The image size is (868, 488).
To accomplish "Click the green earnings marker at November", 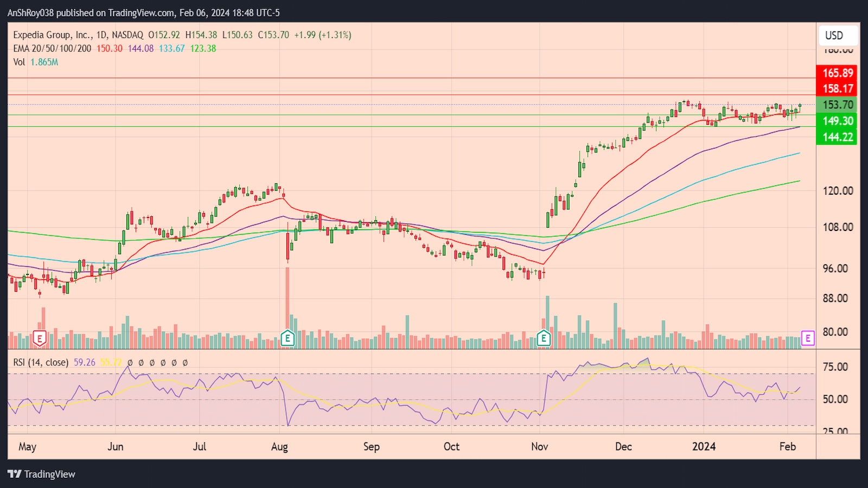I will (x=544, y=339).
